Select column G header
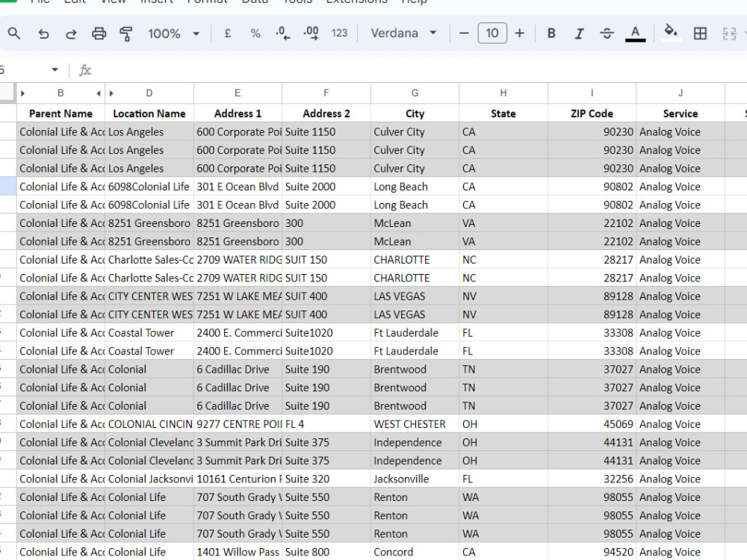This screenshot has height=560, width=747. [x=415, y=93]
